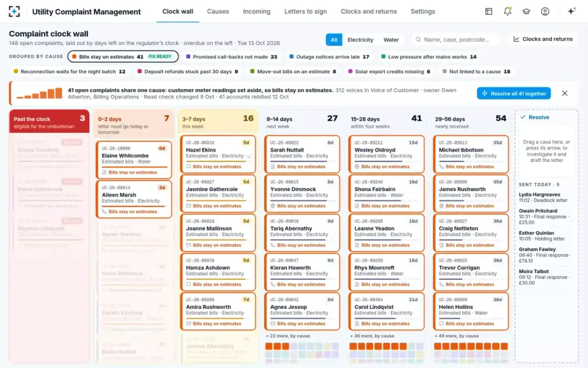588x368 pixels.
Task: Expand '+ 49 more, by cause' in 29–56 days
Action: (458, 336)
